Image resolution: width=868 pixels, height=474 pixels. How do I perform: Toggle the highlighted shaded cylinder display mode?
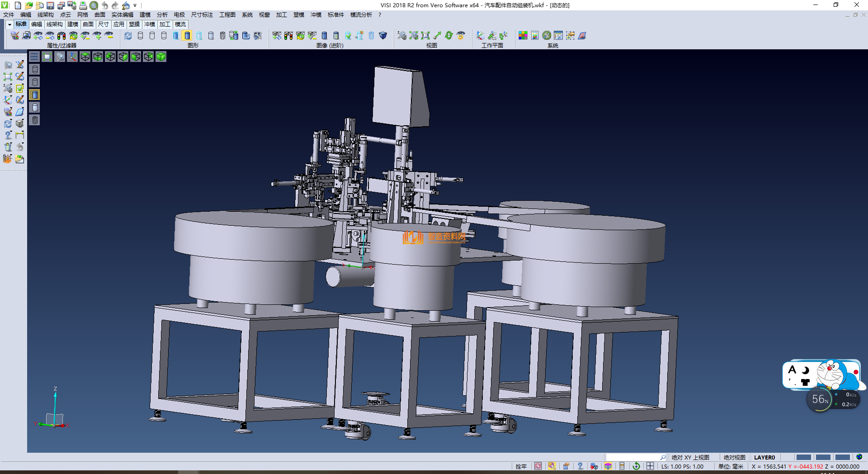click(187, 36)
